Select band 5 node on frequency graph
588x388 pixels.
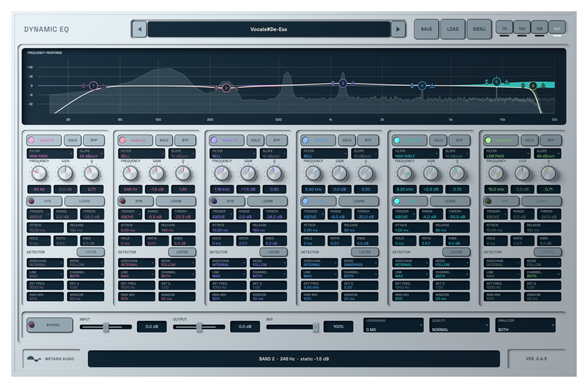496,82
